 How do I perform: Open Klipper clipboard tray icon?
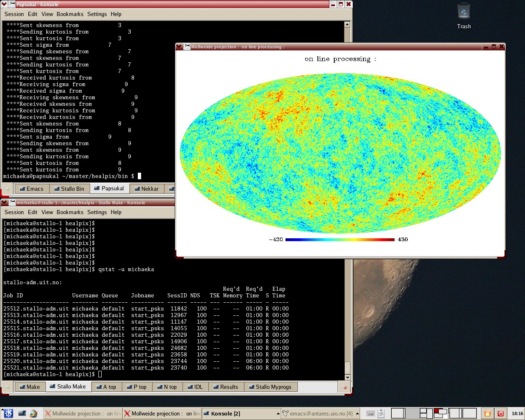coord(381,413)
